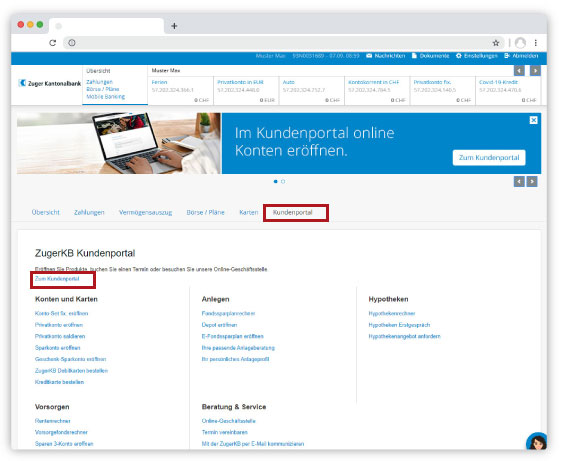Open the Ferien account card

click(180, 90)
